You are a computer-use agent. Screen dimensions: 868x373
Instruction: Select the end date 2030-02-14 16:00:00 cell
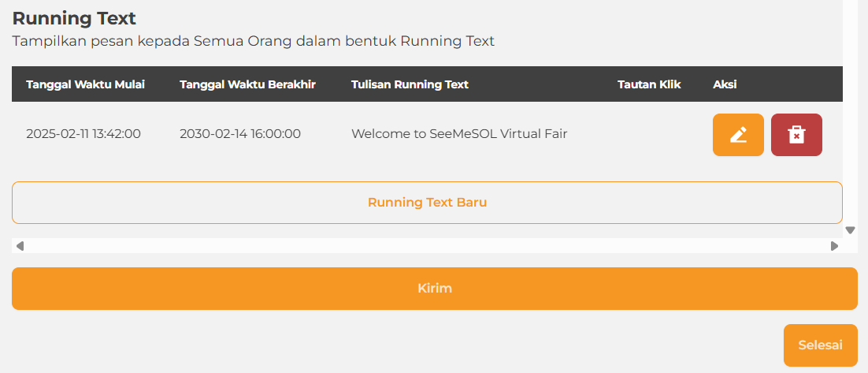[x=240, y=134]
